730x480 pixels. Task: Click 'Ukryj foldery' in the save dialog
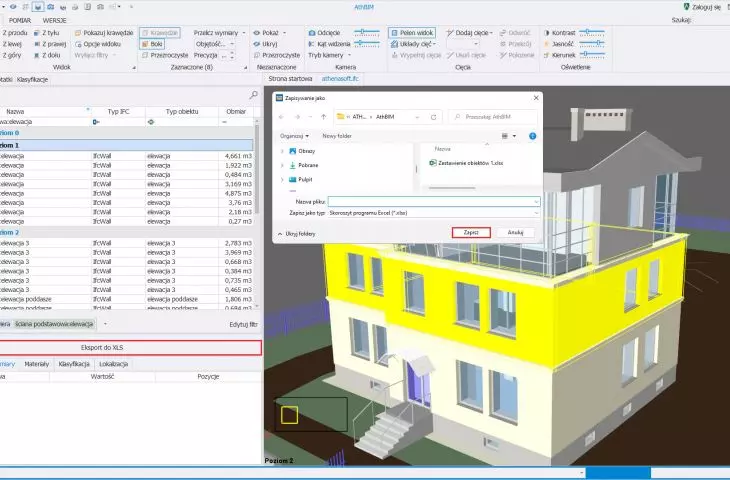point(297,234)
